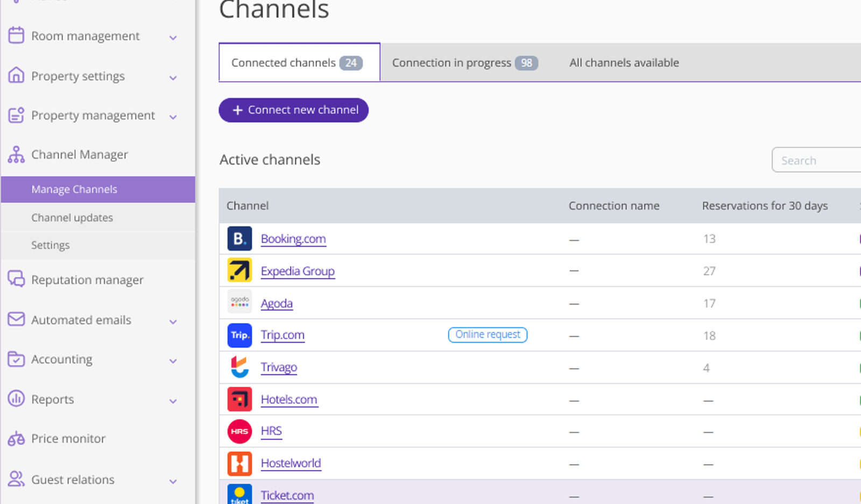Open Price monitor in sidebar
The image size is (861, 504).
point(68,438)
